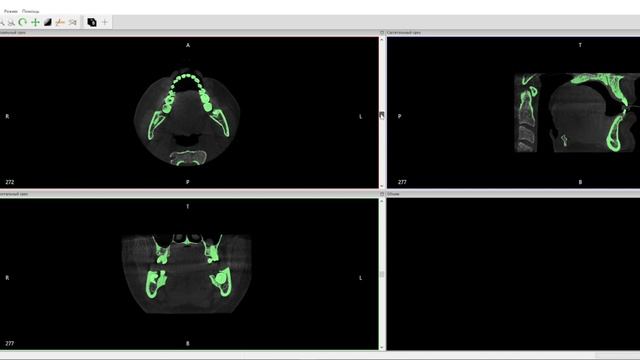Screen dimensions: 640x360
Task: Click the sagittal panel title bar label
Action: (404, 32)
